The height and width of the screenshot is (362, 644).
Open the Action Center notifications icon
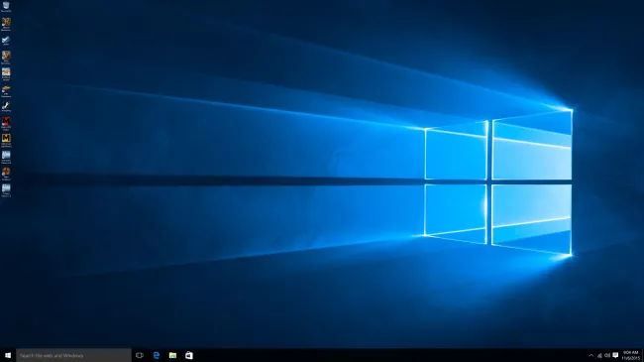[x=615, y=355]
